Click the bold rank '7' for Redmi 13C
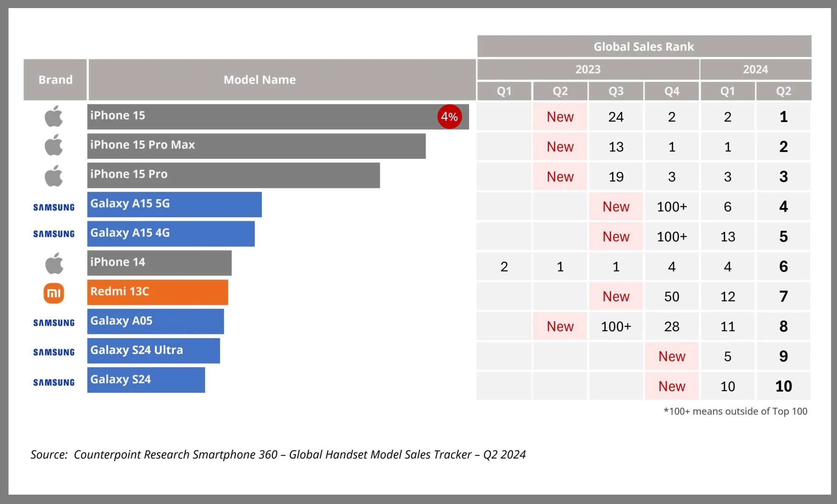 point(784,296)
